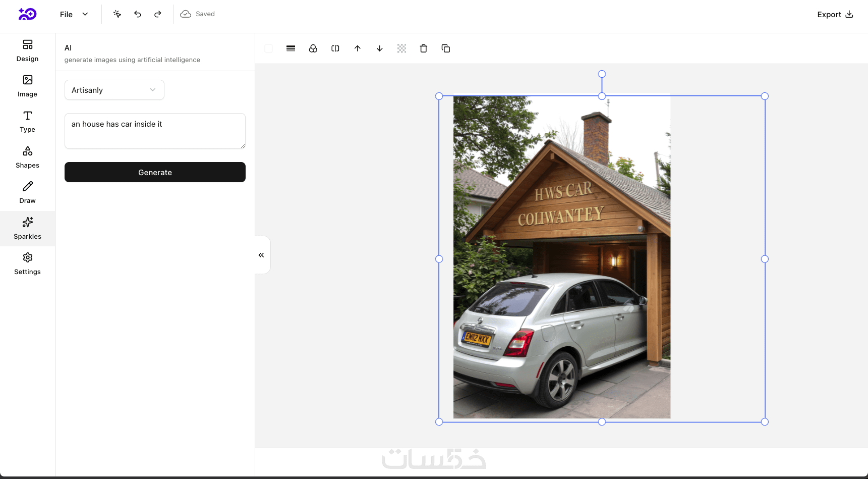This screenshot has height=479, width=868.
Task: Undo the last action
Action: pos(137,14)
